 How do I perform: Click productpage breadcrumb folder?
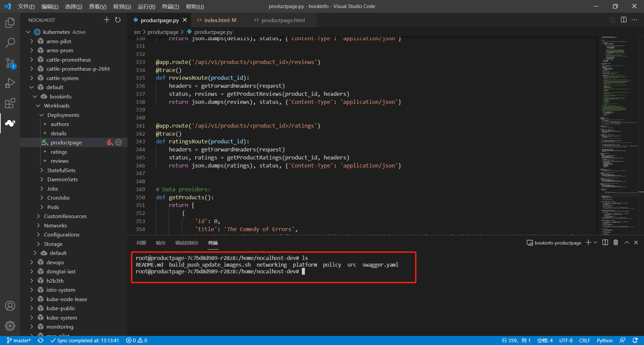coord(163,32)
